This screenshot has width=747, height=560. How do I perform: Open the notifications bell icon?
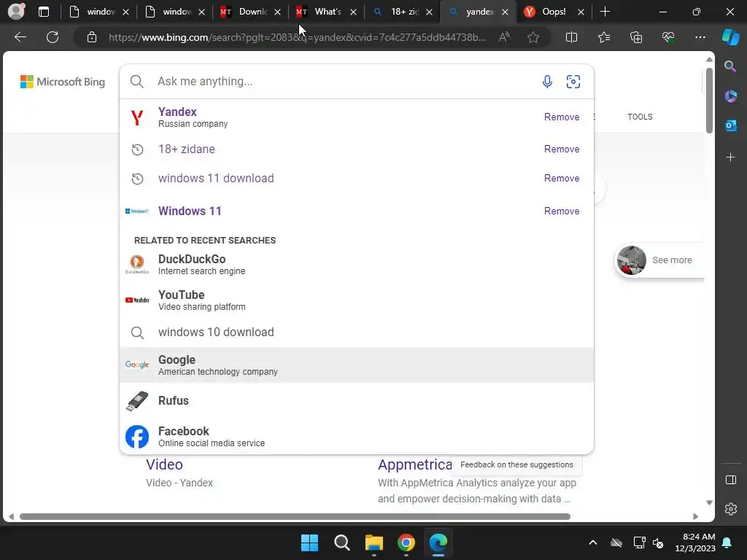727,542
